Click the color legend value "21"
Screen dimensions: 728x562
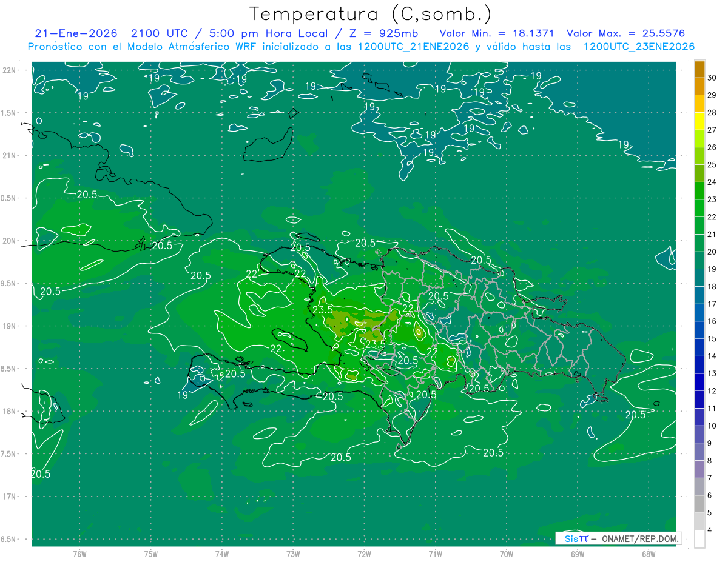coord(713,234)
